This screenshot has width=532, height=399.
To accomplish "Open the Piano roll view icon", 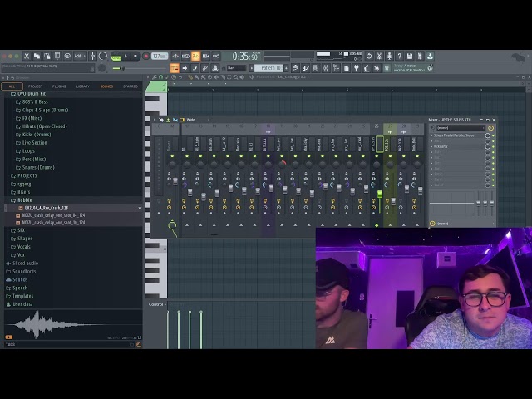I will point(305,68).
